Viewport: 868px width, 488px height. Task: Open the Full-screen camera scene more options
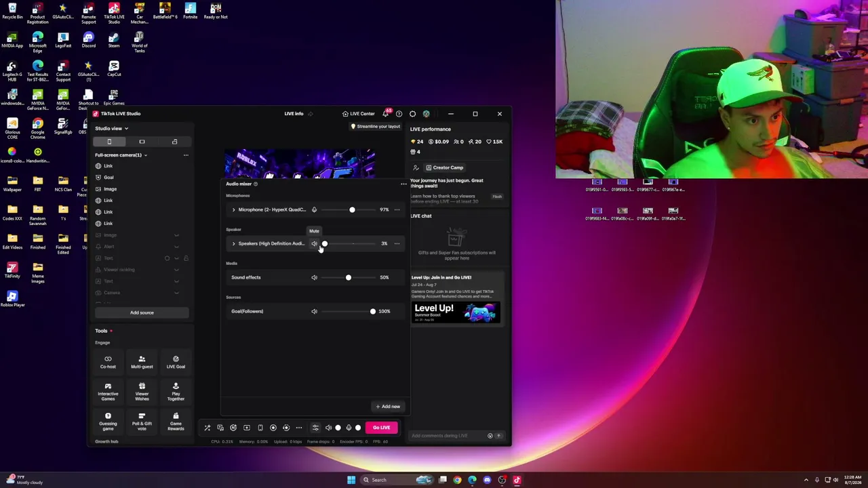[186, 155]
